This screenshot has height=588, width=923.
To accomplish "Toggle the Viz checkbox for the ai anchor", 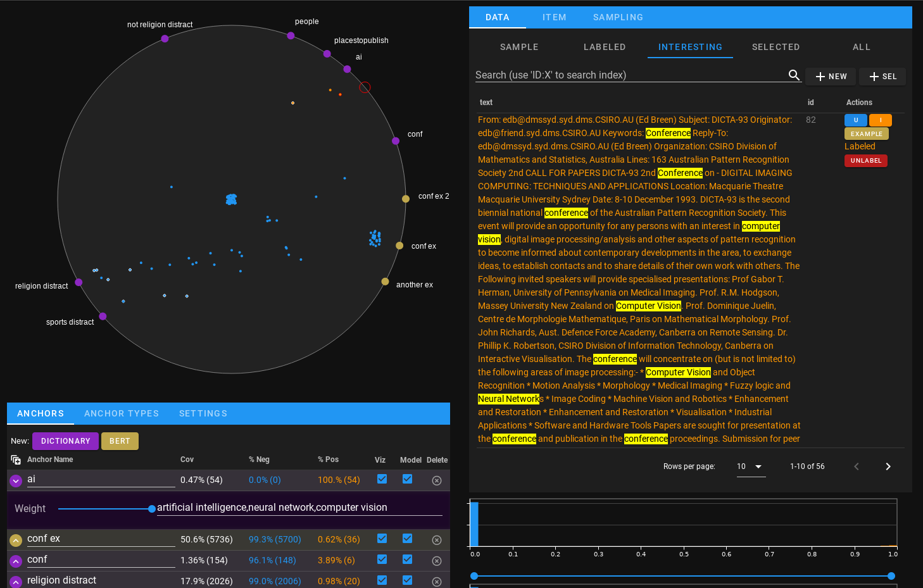I will [x=381, y=480].
